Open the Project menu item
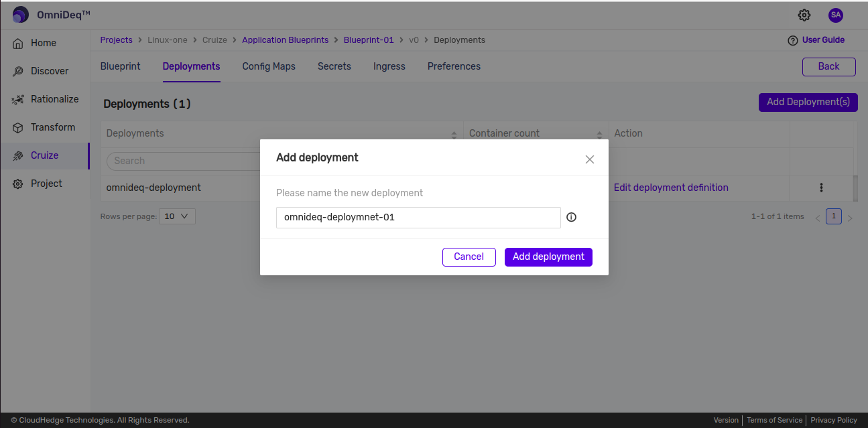 click(x=46, y=184)
